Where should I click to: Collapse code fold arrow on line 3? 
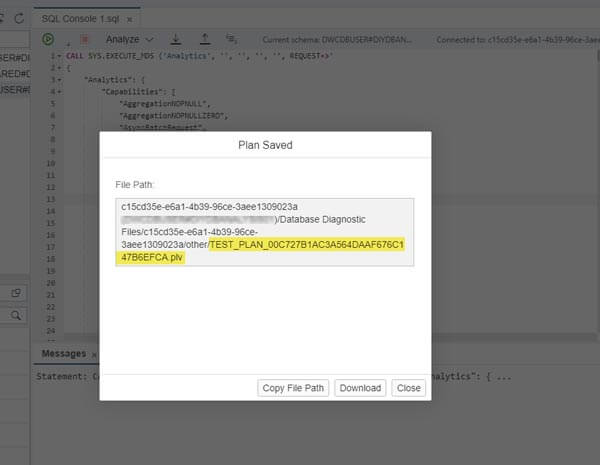(x=59, y=80)
